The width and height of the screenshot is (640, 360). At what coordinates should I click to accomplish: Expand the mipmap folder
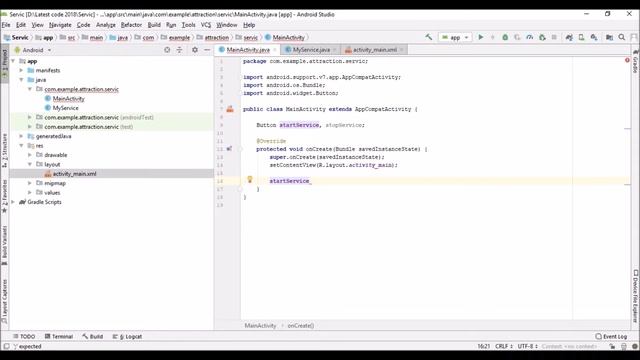click(29, 183)
